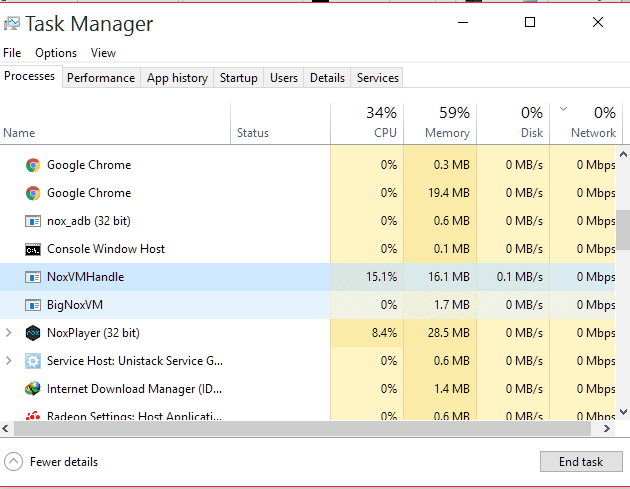Click the 0.1 MB/s disk value
Image resolution: width=630 pixels, height=489 pixels.
(x=520, y=277)
